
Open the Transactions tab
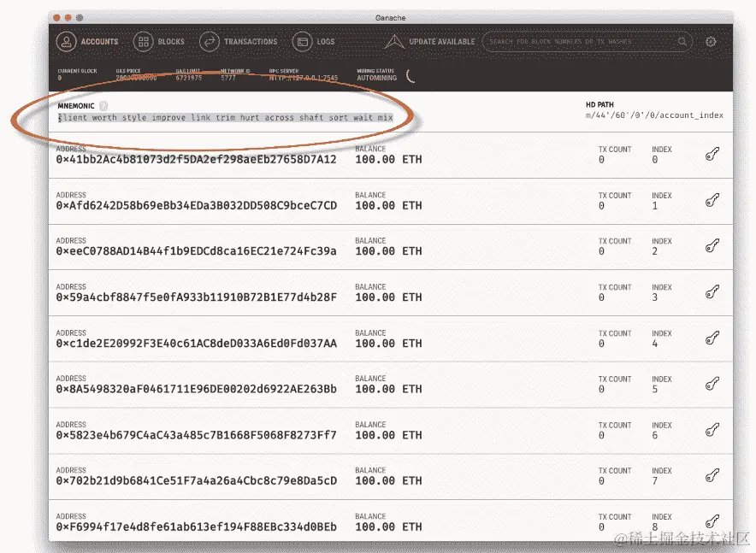coord(239,41)
